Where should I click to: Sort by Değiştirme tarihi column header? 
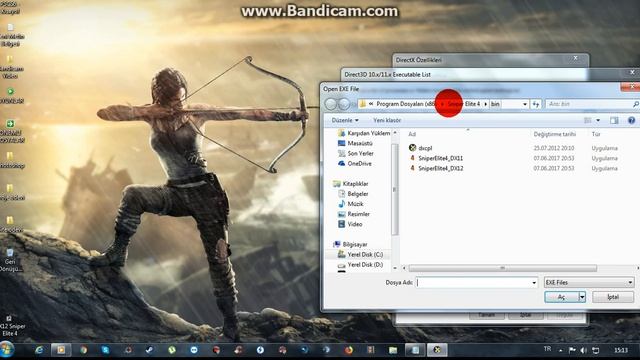[554, 134]
